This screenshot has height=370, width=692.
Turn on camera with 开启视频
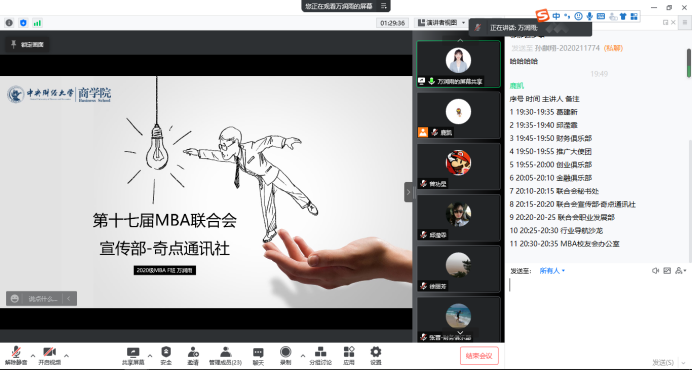click(x=49, y=355)
